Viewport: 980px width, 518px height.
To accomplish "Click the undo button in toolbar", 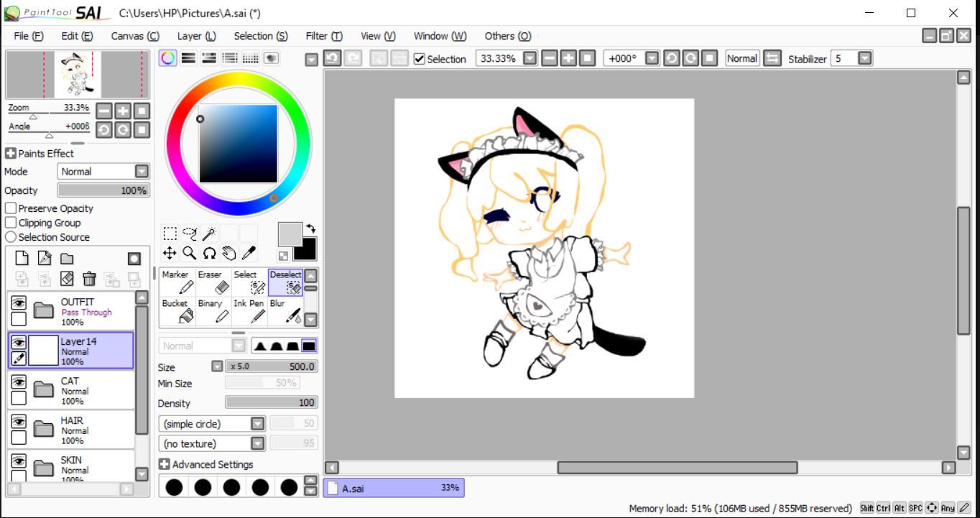I will click(332, 59).
